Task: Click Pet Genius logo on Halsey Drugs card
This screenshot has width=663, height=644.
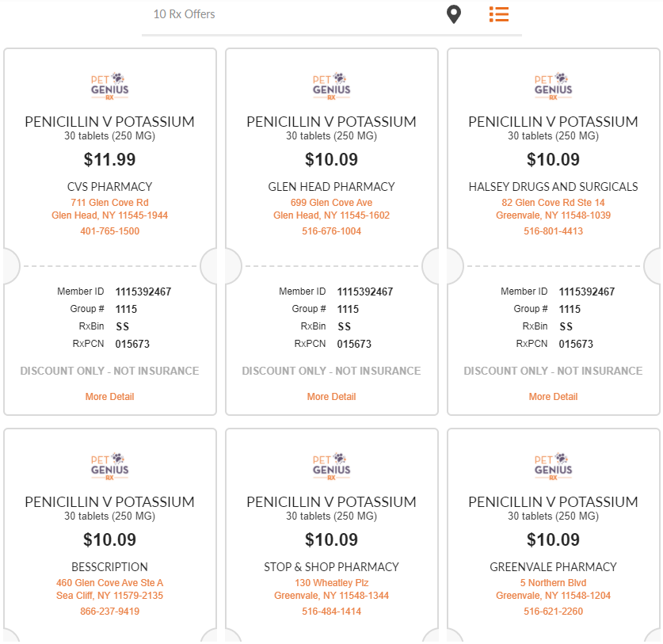Action: click(x=553, y=86)
